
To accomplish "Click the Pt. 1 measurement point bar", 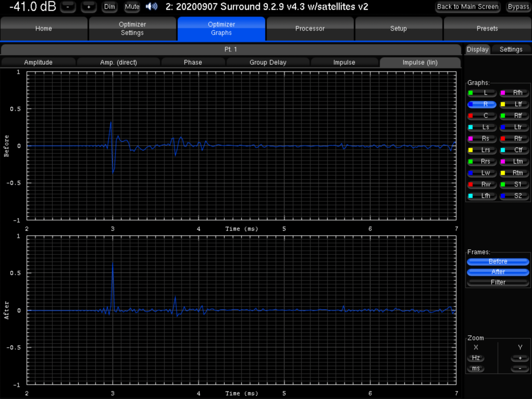I will 231,50.
